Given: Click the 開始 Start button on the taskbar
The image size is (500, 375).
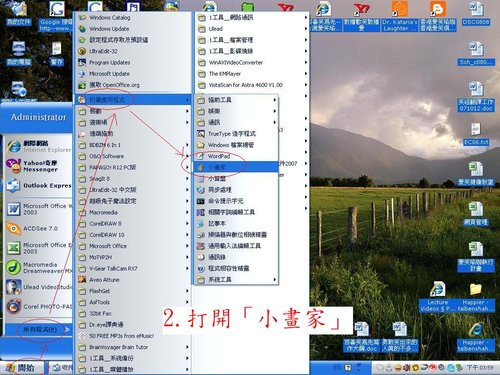Looking at the screenshot, I should (x=23, y=368).
